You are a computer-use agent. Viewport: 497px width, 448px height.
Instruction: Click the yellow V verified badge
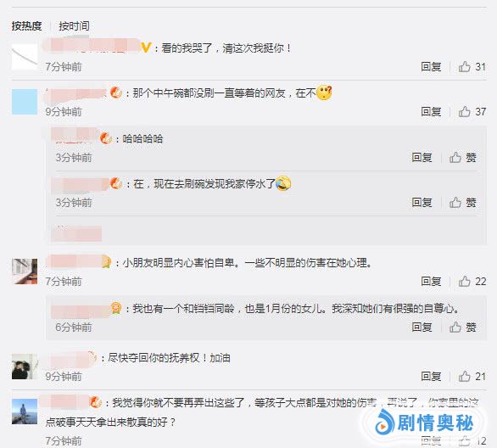tap(146, 48)
